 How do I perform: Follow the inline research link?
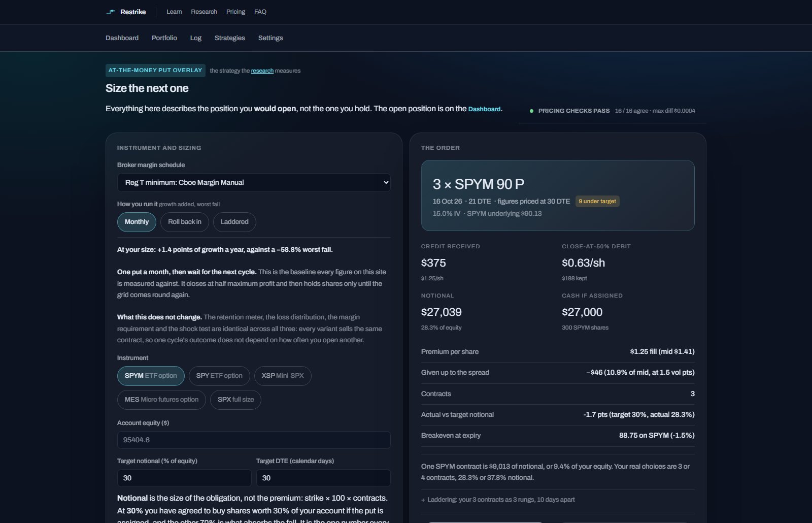click(x=262, y=71)
